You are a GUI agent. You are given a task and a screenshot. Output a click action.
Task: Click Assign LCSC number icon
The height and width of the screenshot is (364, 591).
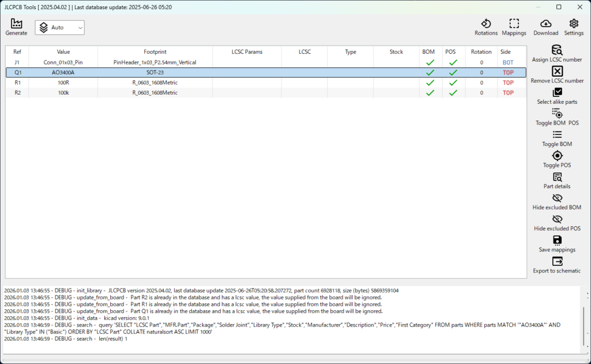coord(557,50)
